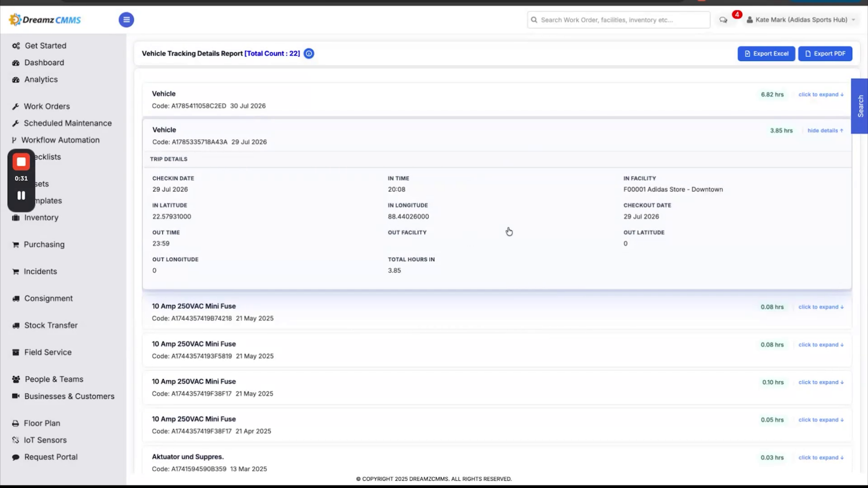Click the Incidents cart icon
Viewport: 868px width, 488px height.
tap(16, 271)
